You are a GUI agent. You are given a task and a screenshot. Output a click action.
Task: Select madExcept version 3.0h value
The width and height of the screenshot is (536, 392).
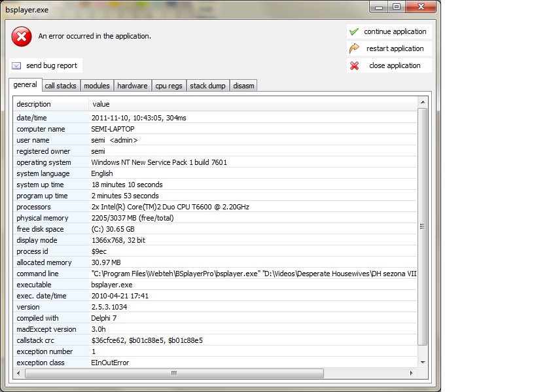[98, 329]
